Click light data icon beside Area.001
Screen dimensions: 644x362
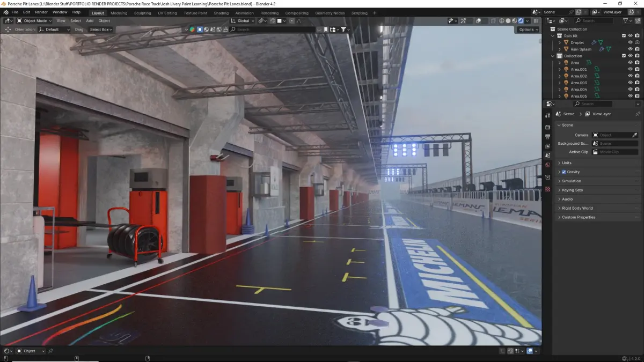pos(596,69)
